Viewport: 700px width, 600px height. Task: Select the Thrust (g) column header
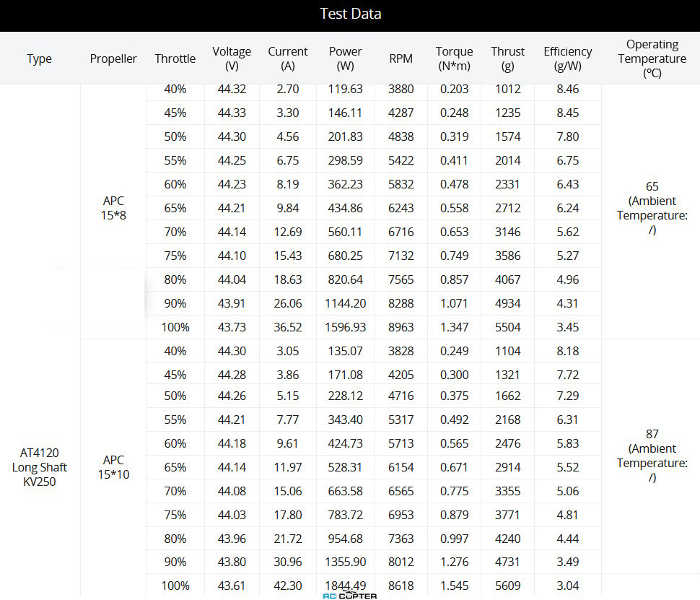click(507, 58)
